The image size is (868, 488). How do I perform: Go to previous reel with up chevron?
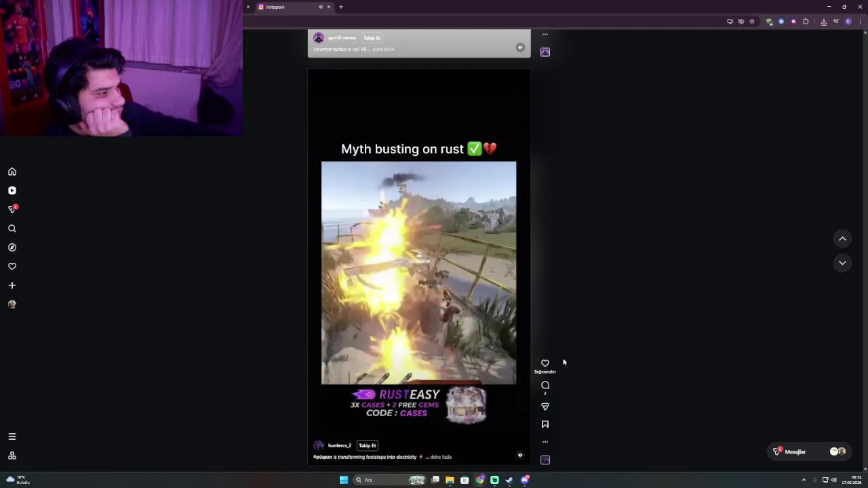[x=842, y=239]
